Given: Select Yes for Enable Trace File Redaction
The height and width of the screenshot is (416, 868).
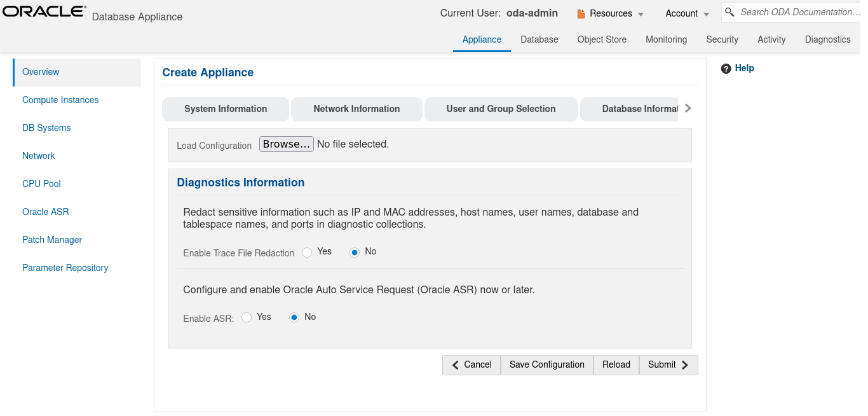Looking at the screenshot, I should point(308,253).
